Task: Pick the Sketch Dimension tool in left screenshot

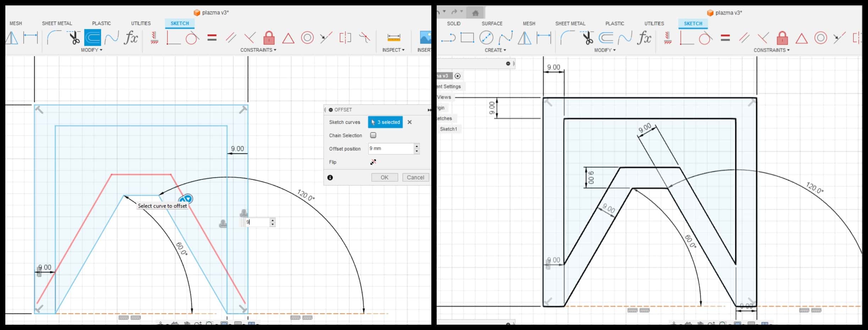Action: click(x=31, y=37)
